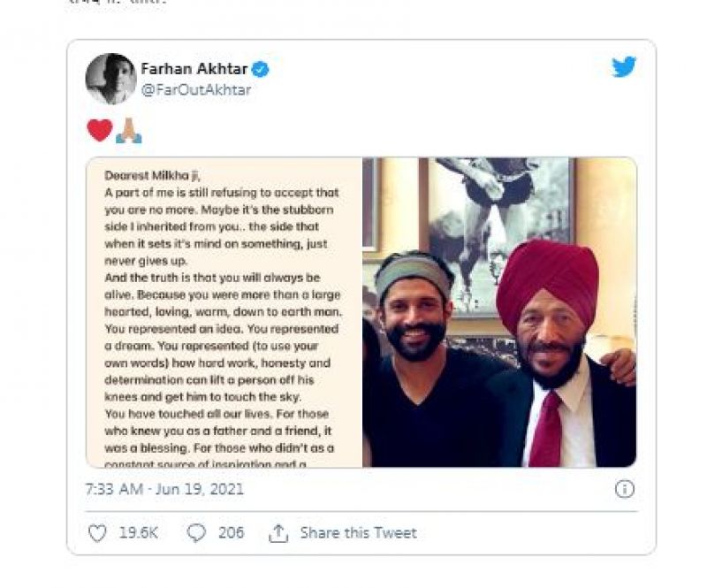Visit the @FarOutAkhtar handle
This screenshot has width=707, height=588.
[195, 89]
